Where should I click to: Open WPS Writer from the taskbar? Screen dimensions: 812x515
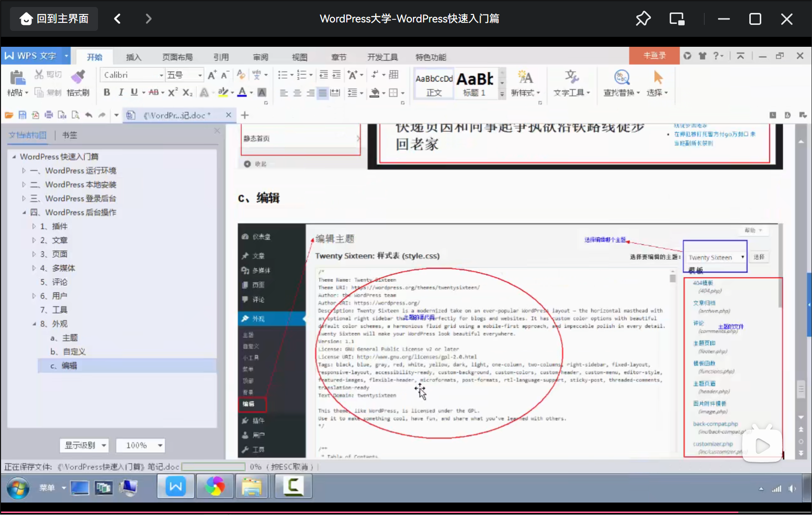pyautogui.click(x=176, y=487)
